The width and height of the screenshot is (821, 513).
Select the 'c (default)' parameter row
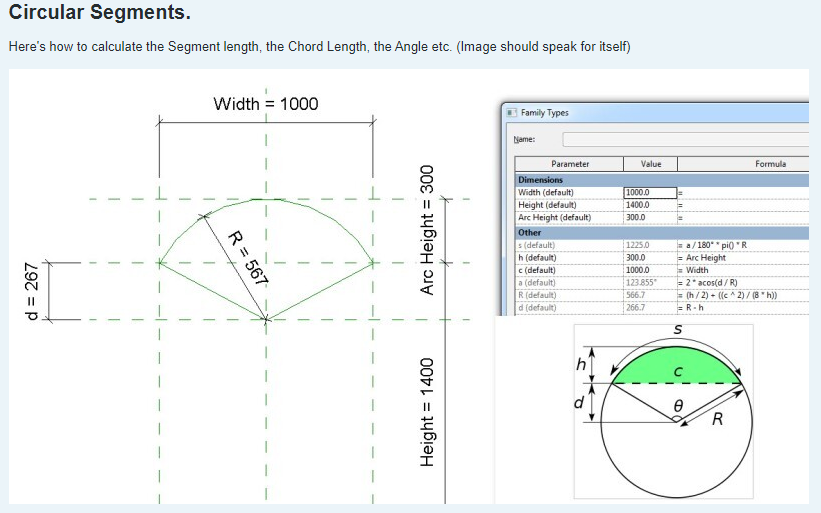click(x=662, y=270)
